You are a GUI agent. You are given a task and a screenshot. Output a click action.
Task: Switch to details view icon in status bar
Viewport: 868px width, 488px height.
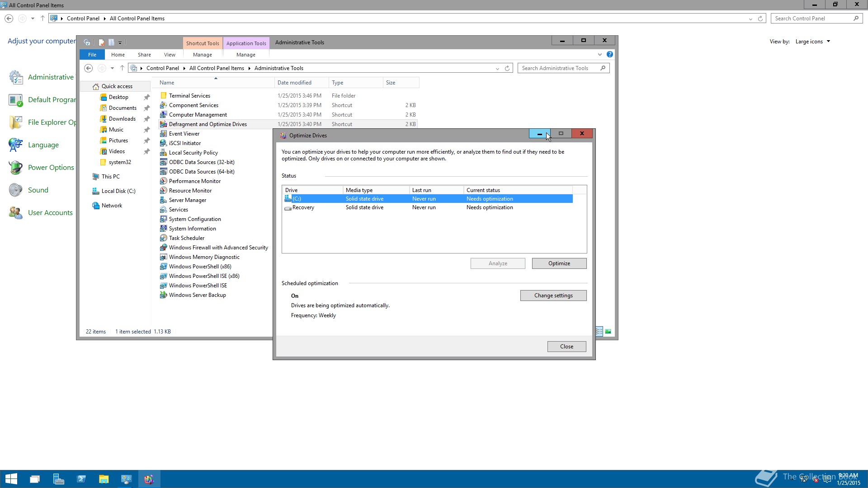[x=599, y=332]
